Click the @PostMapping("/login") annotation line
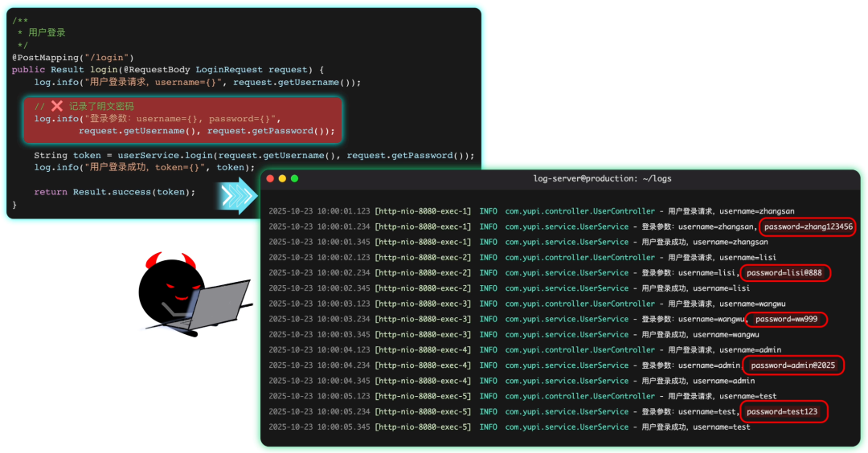The width and height of the screenshot is (868, 453). tap(73, 58)
